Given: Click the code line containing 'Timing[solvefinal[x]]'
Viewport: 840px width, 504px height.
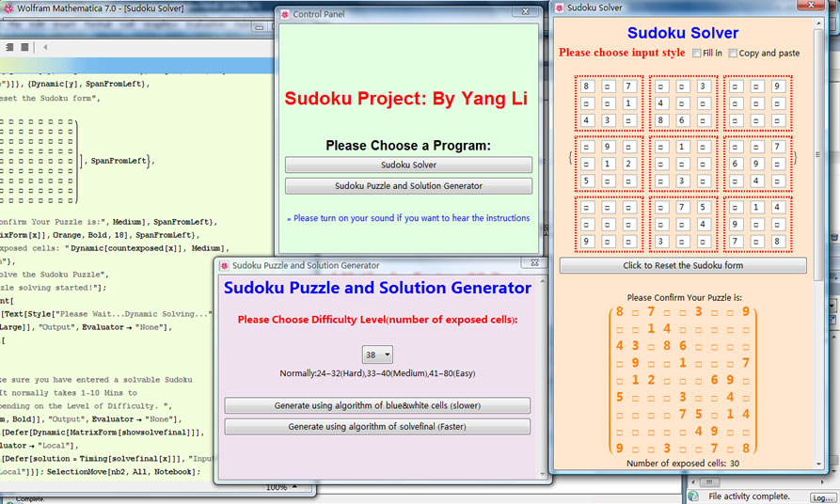Looking at the screenshot, I should [107, 459].
